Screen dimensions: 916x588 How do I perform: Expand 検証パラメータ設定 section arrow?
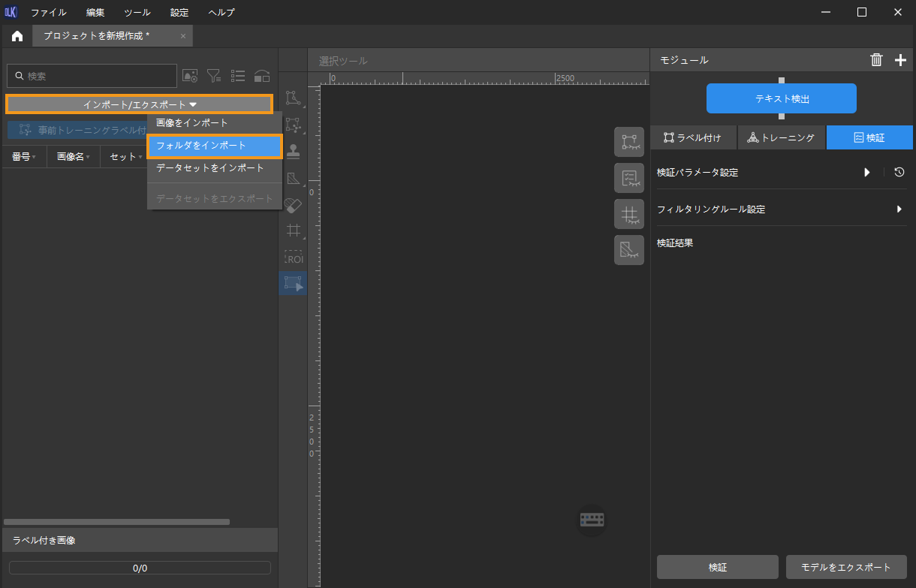(867, 173)
